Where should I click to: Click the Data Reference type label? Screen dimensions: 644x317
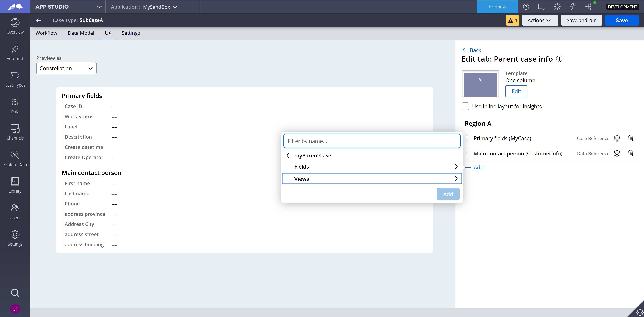pyautogui.click(x=593, y=153)
